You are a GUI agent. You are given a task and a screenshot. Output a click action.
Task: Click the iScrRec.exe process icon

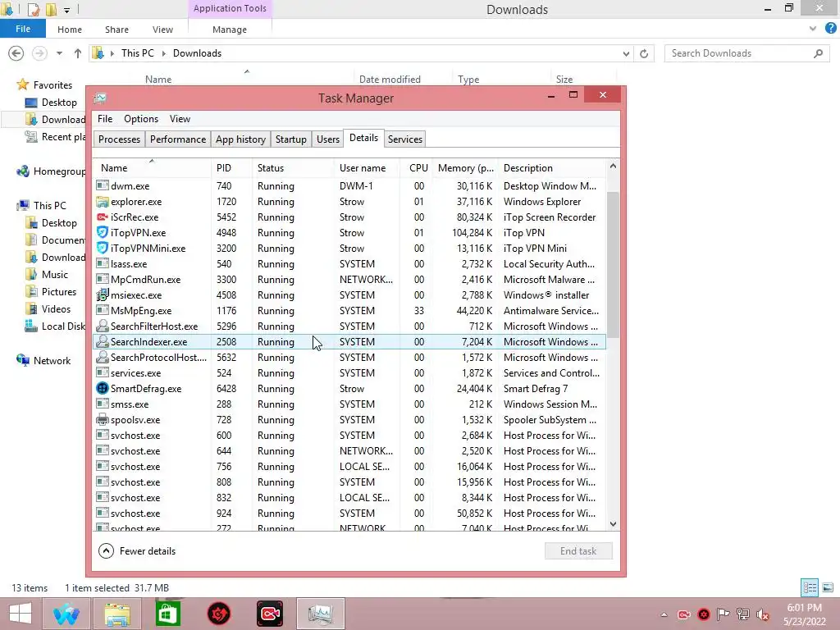click(x=102, y=217)
